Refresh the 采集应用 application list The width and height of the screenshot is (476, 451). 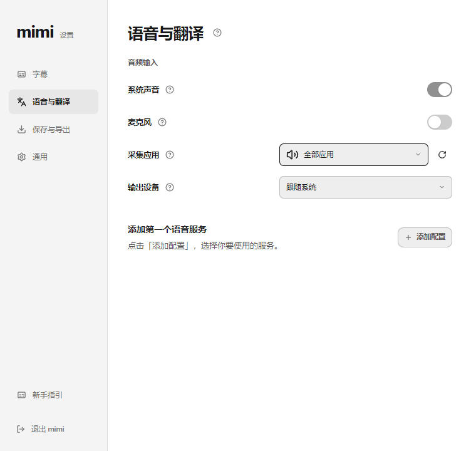click(x=442, y=155)
